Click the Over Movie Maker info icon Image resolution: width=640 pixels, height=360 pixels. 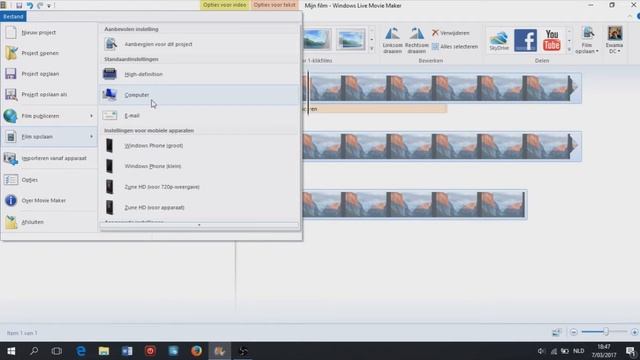[x=11, y=200]
